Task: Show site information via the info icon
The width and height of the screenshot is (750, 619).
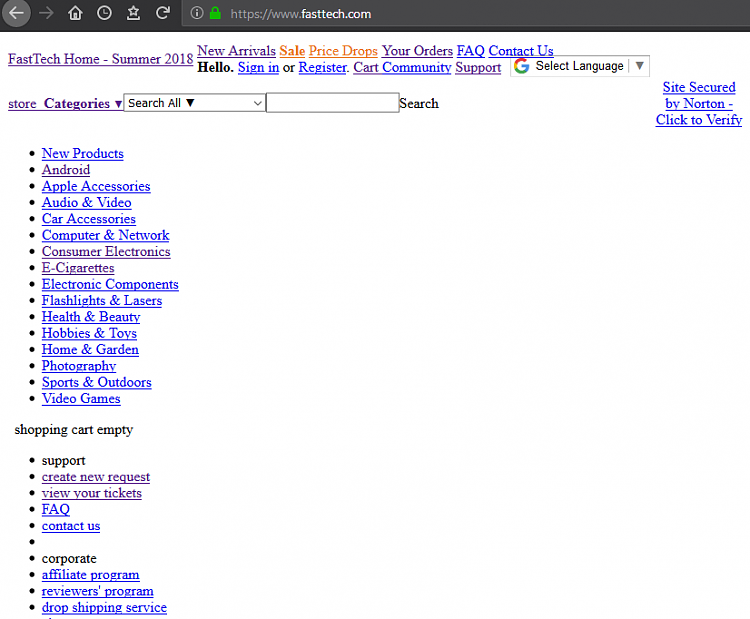Action: (197, 13)
